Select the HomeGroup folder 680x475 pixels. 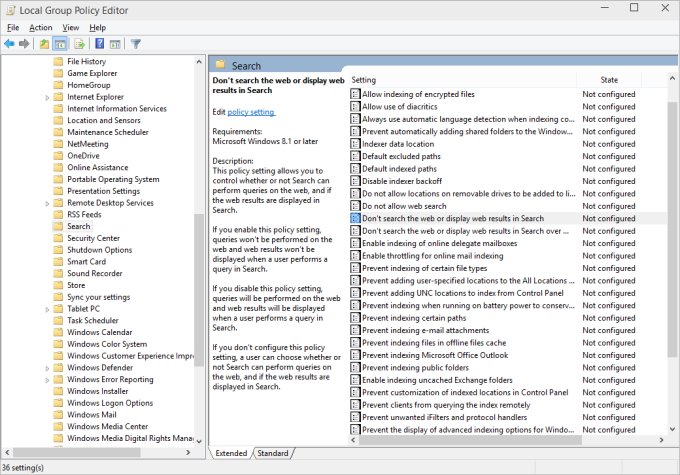point(88,85)
